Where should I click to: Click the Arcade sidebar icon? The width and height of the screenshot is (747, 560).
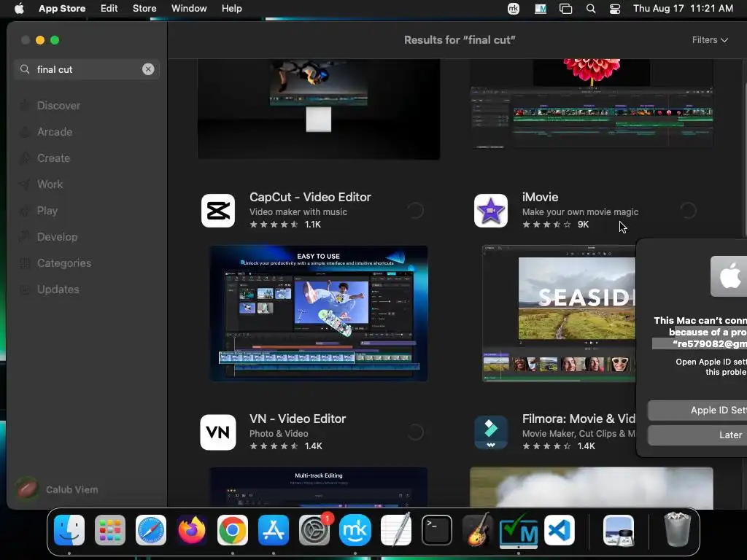[25, 132]
